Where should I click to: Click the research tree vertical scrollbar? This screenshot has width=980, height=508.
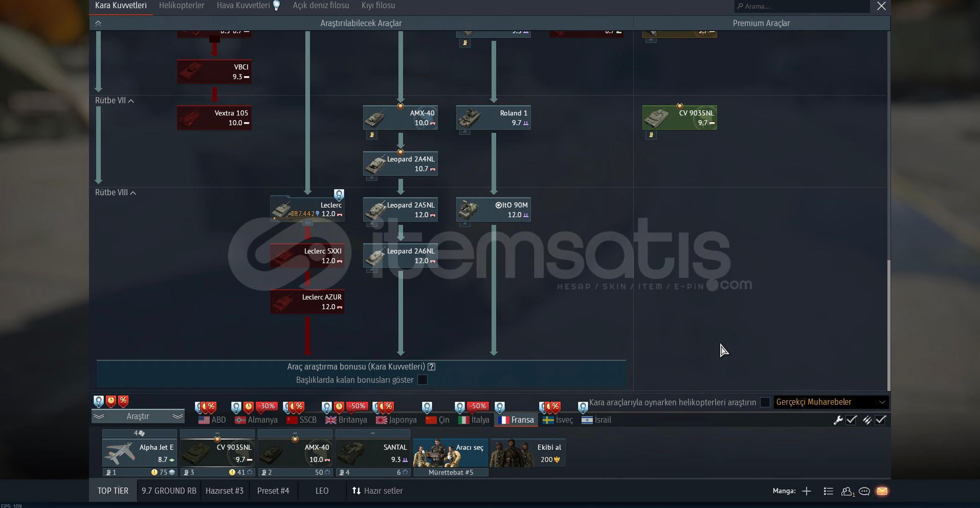pos(888,326)
